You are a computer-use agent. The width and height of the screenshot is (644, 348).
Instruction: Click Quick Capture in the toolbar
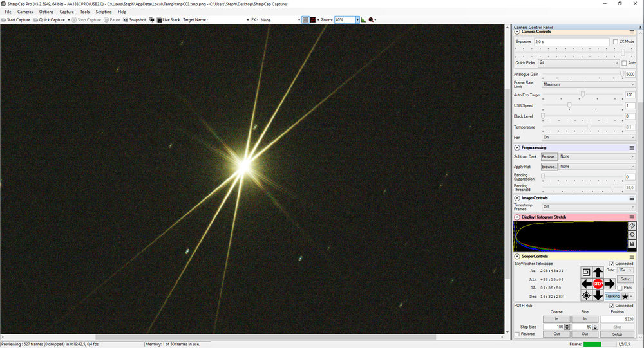point(49,20)
